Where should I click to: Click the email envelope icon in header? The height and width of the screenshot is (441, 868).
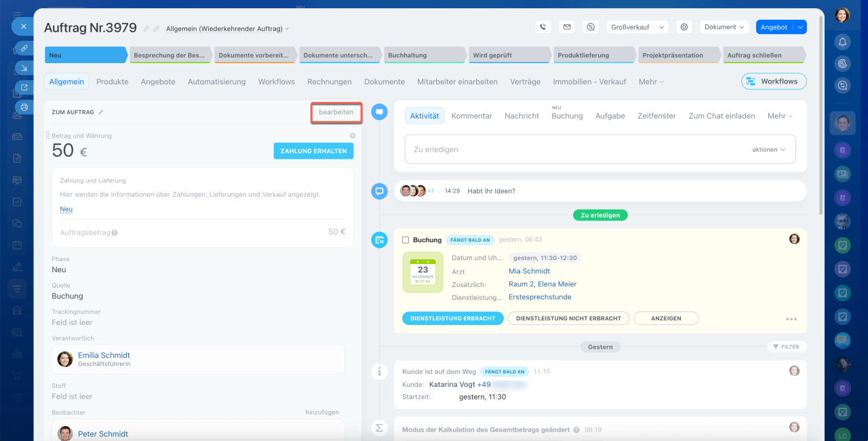tap(567, 27)
